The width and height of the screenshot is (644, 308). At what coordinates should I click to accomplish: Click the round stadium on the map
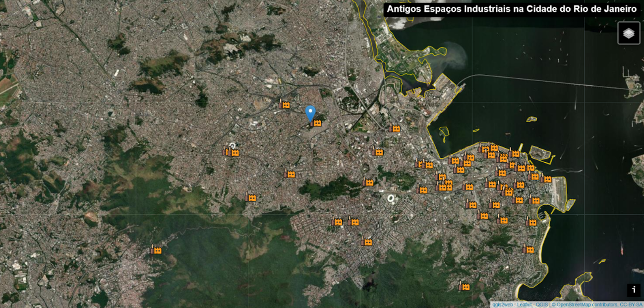pos(391,199)
